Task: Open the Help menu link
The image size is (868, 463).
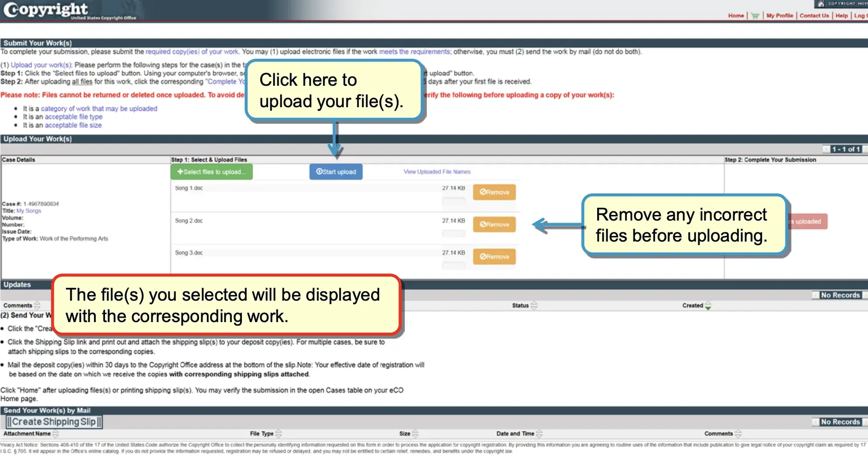Action: (x=841, y=16)
